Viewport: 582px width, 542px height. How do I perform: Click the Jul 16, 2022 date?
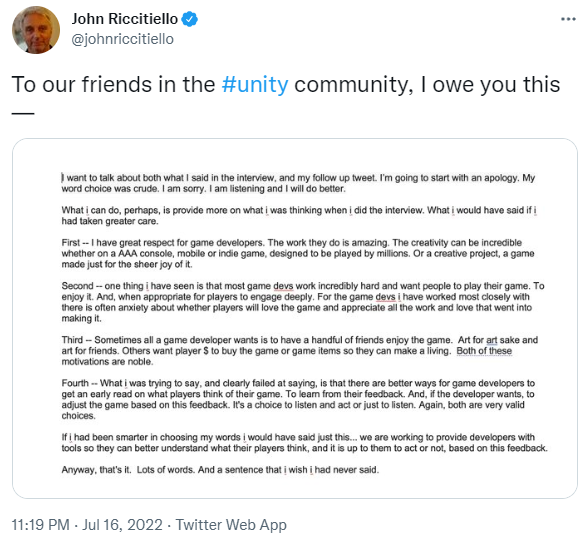click(122, 525)
